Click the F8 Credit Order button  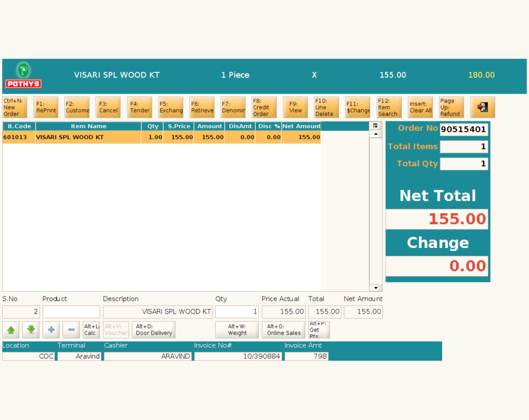coord(264,107)
